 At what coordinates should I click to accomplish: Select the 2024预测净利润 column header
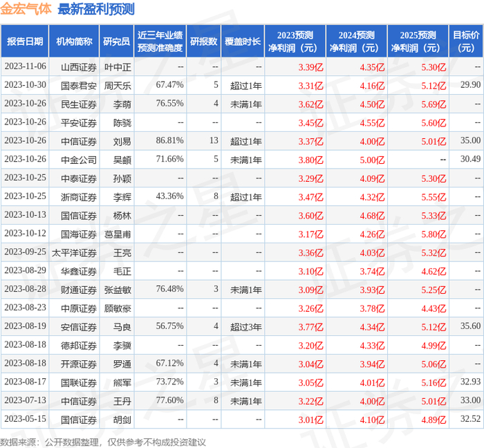tap(356, 41)
